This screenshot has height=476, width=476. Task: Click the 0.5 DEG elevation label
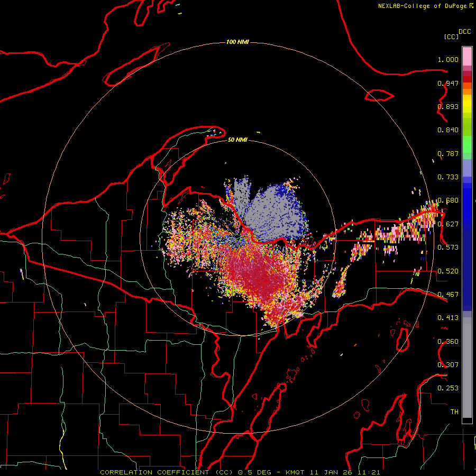click(256, 472)
